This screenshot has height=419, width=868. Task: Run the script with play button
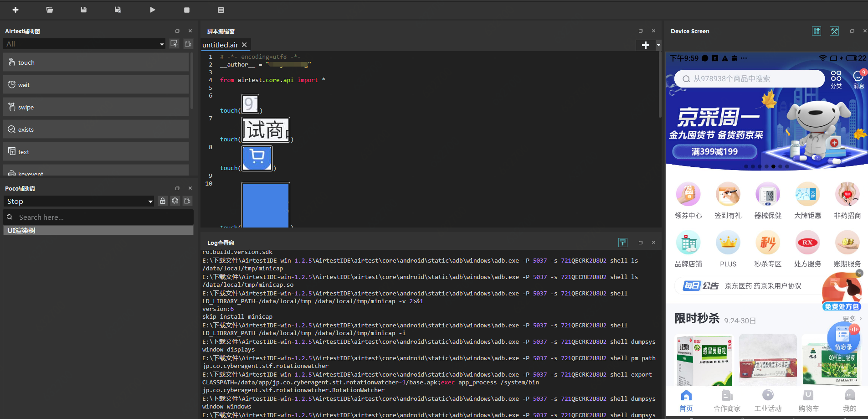153,10
